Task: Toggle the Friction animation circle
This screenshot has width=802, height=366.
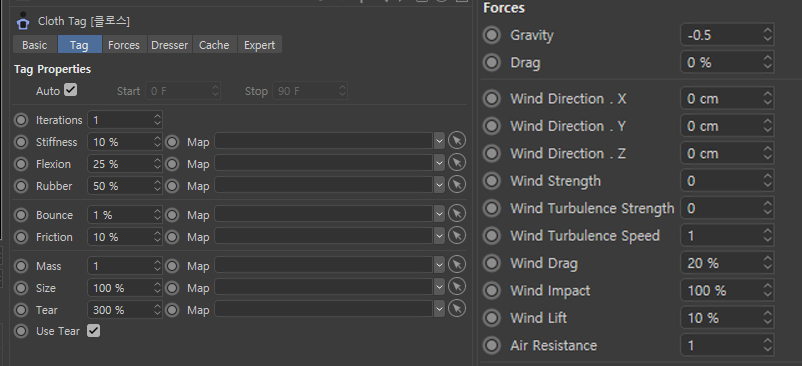Action: (x=21, y=237)
